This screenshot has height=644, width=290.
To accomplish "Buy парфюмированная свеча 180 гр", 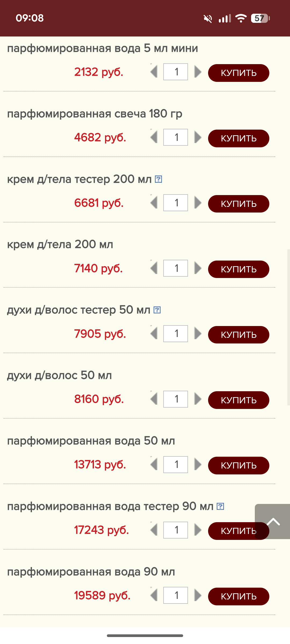I will click(x=238, y=138).
